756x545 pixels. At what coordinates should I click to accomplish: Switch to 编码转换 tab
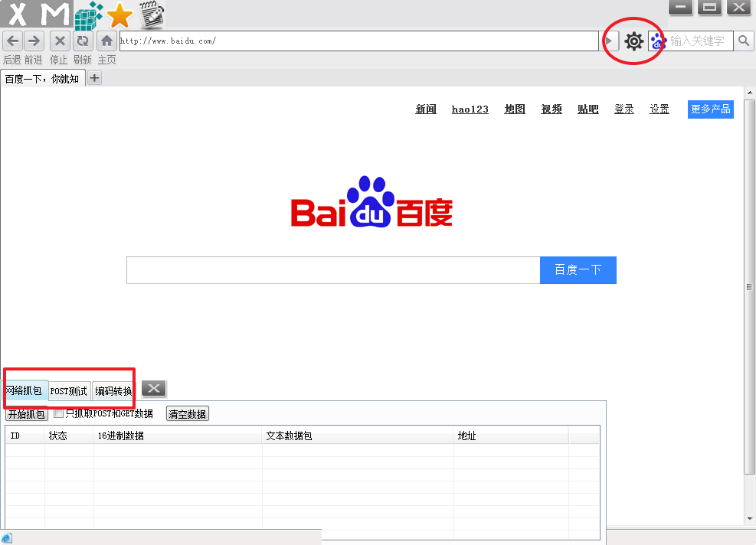tap(113, 391)
